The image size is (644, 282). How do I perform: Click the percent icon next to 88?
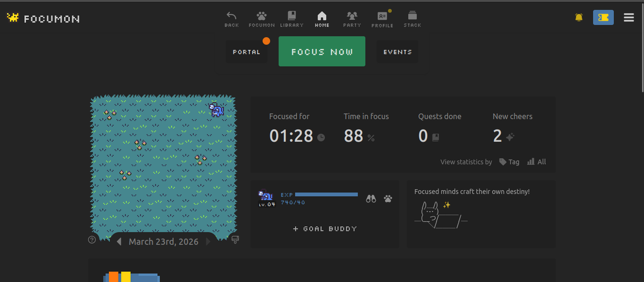371,138
